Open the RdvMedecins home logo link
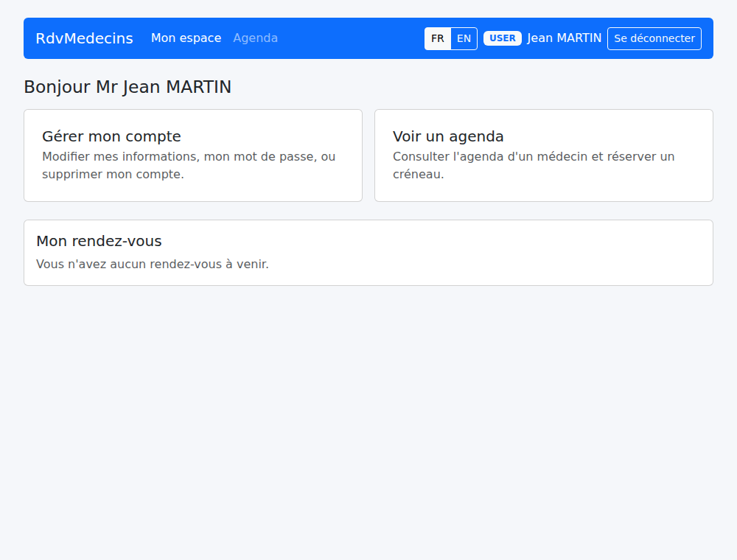Viewport: 737px width, 560px height. click(85, 38)
